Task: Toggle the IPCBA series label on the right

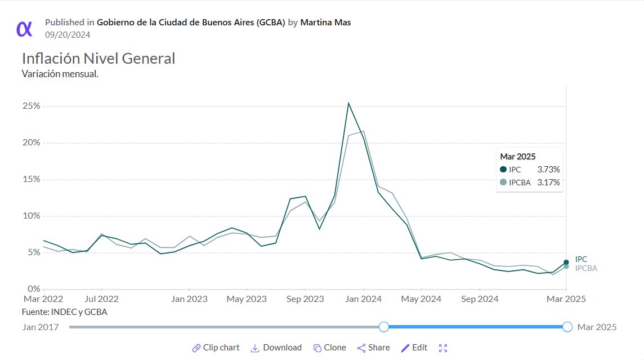Action: [x=585, y=268]
